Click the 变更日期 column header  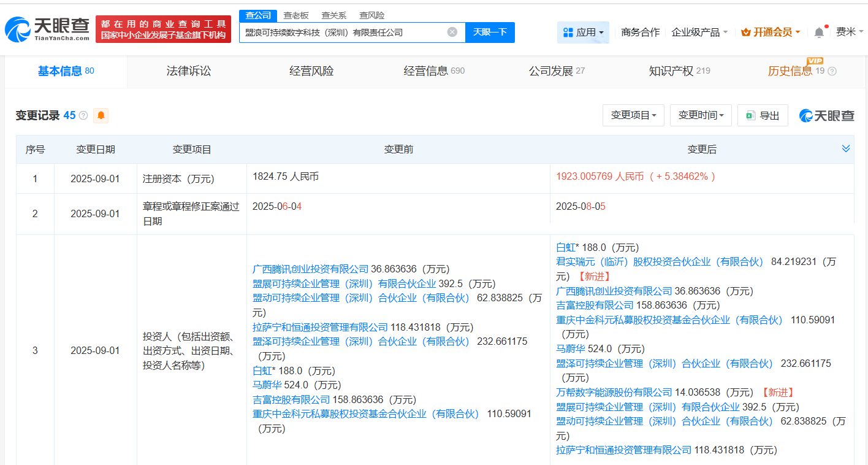pyautogui.click(x=96, y=149)
